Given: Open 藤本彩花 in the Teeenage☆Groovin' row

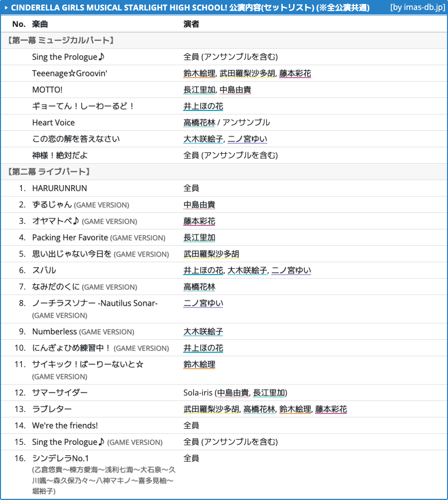Looking at the screenshot, I should point(295,73).
